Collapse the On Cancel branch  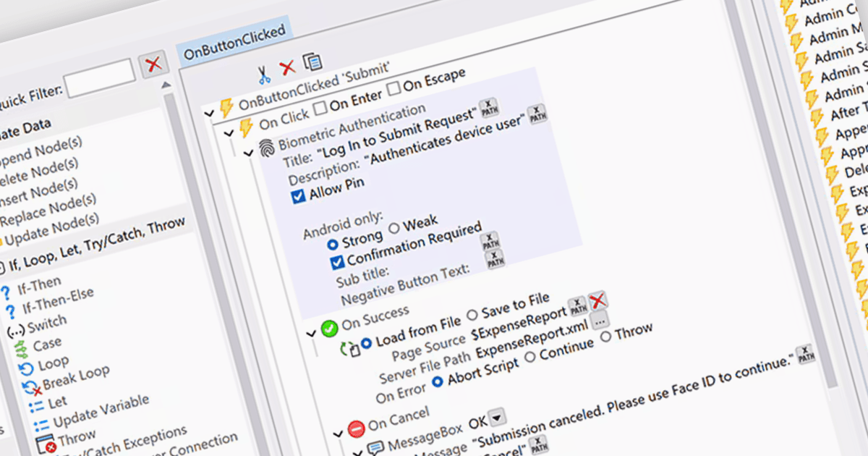(x=338, y=435)
